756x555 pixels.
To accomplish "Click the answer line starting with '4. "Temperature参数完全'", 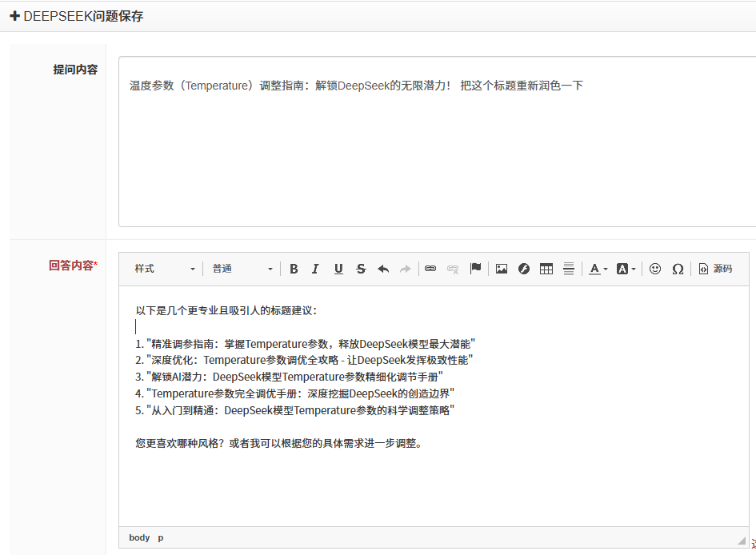I will 295,393.
